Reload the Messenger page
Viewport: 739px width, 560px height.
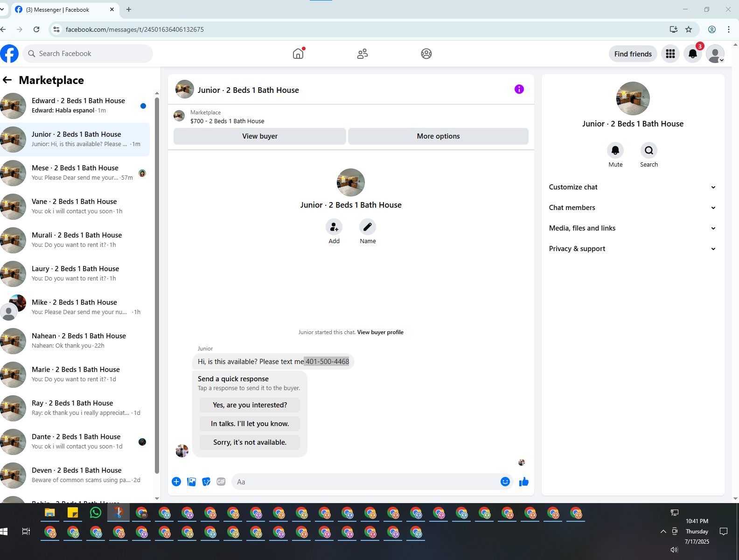pyautogui.click(x=36, y=29)
